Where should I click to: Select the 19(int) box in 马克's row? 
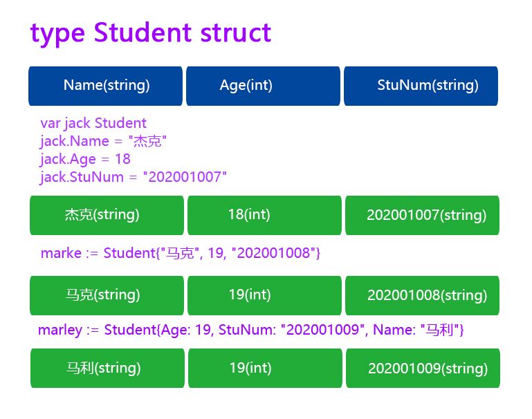(x=264, y=295)
